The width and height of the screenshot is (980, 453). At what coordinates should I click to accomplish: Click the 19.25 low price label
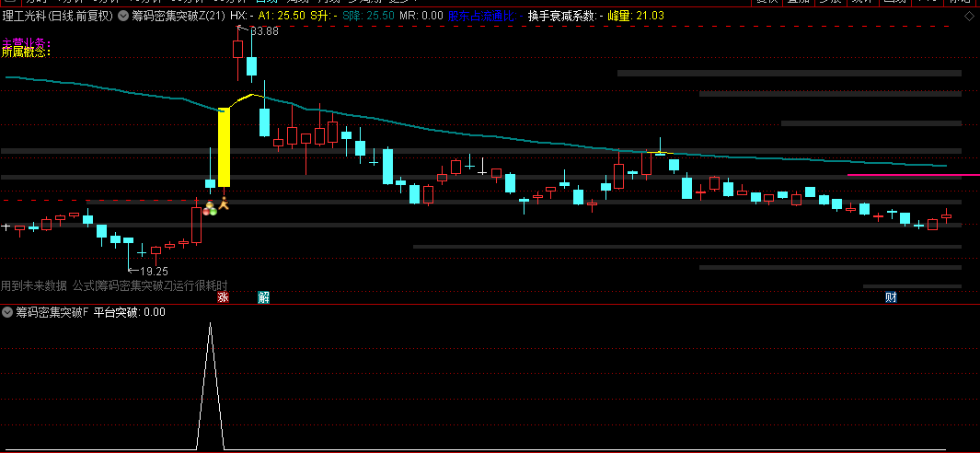click(154, 272)
